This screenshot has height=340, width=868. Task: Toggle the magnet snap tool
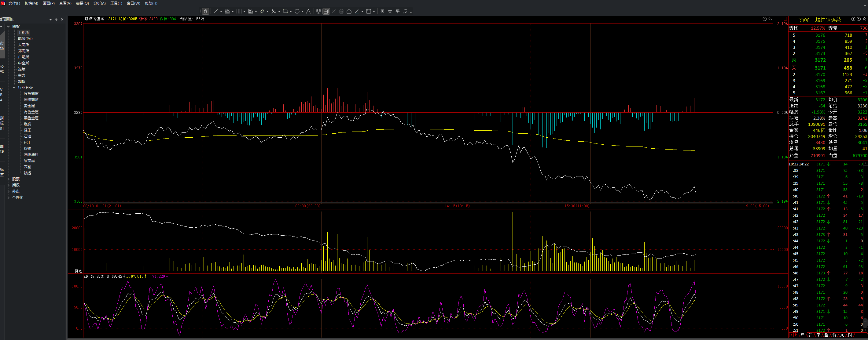[318, 12]
